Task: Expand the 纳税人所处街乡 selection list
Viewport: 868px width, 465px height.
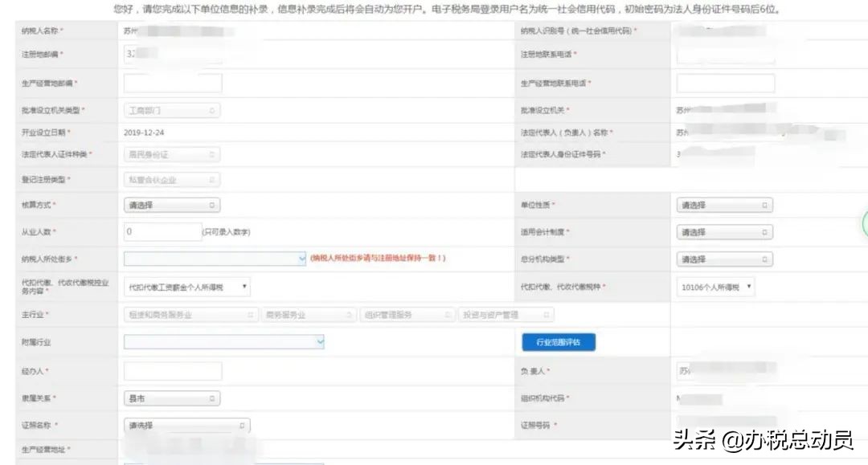Action: [217, 259]
